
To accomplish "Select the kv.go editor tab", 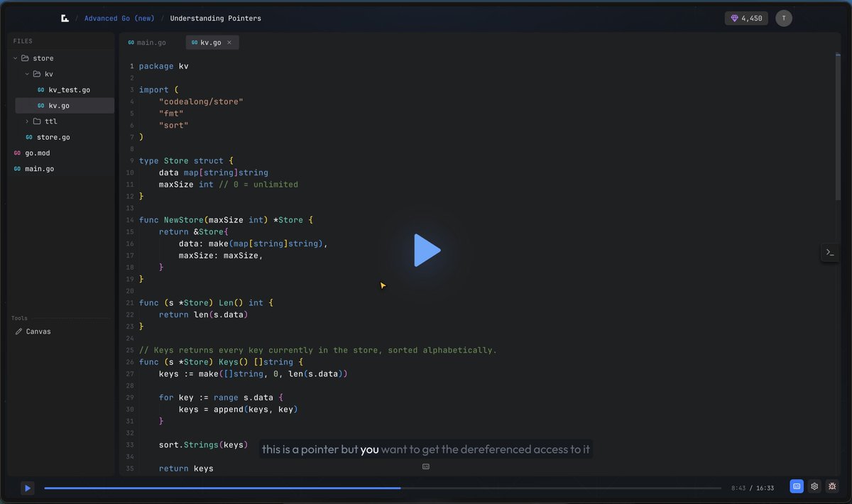I will tap(211, 43).
